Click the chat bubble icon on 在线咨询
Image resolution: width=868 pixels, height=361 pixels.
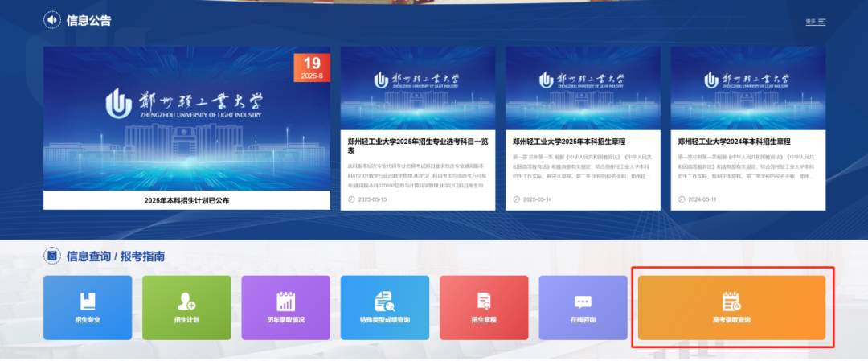(x=583, y=302)
